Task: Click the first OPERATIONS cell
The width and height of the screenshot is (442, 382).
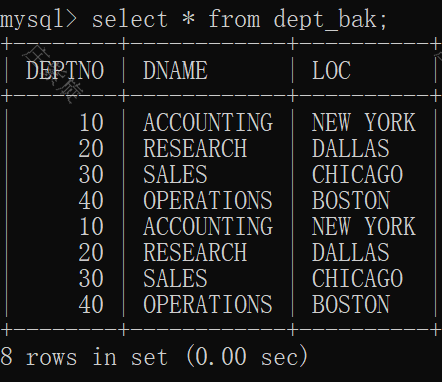Action: pos(208,200)
